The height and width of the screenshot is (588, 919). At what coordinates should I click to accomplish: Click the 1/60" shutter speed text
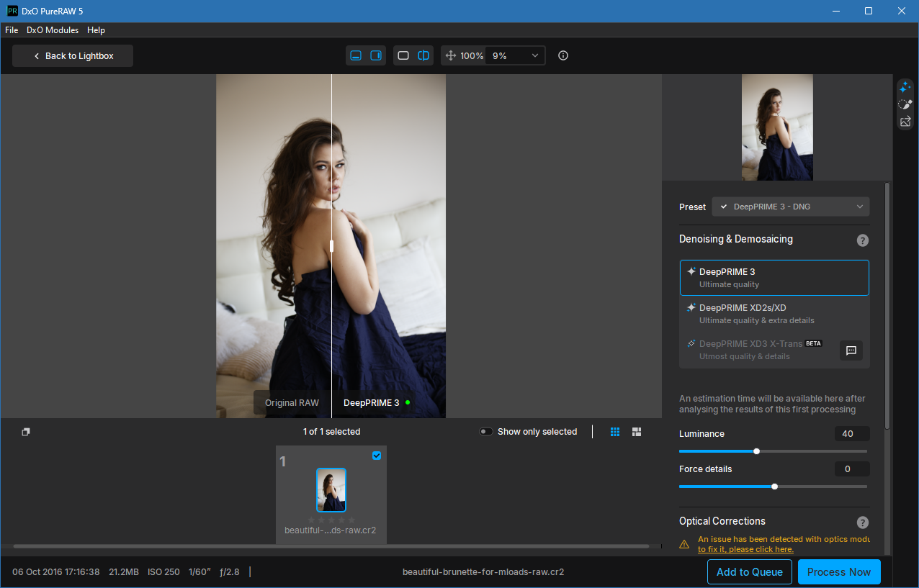point(200,572)
